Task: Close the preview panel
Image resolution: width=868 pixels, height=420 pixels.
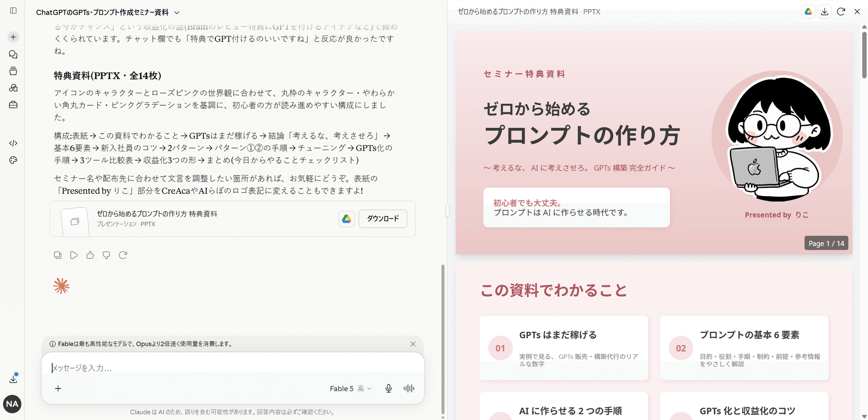Action: (857, 12)
